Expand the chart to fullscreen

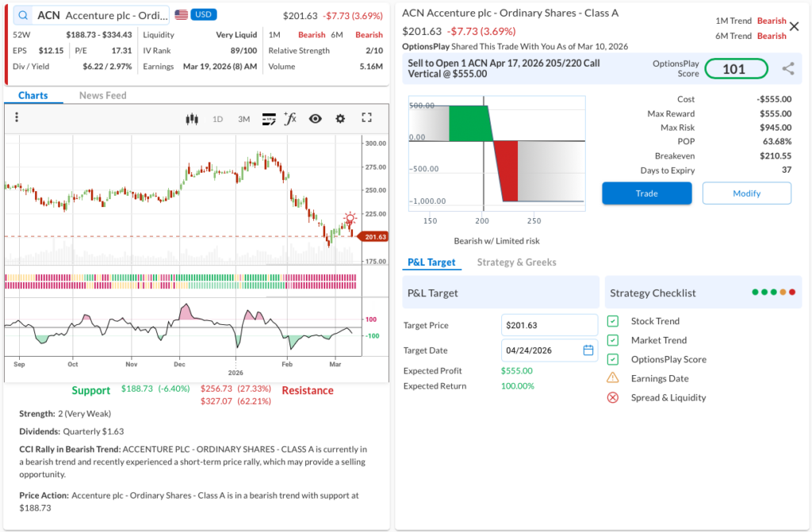coord(366,118)
